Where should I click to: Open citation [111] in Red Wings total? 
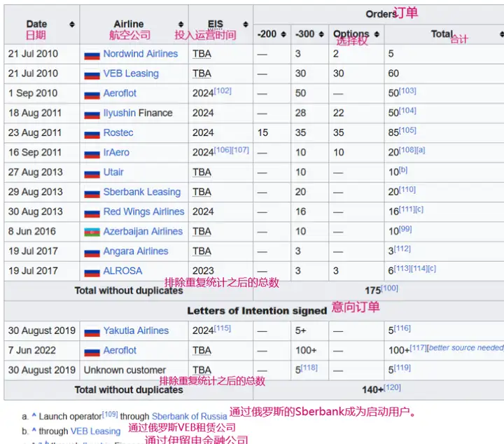(407, 209)
